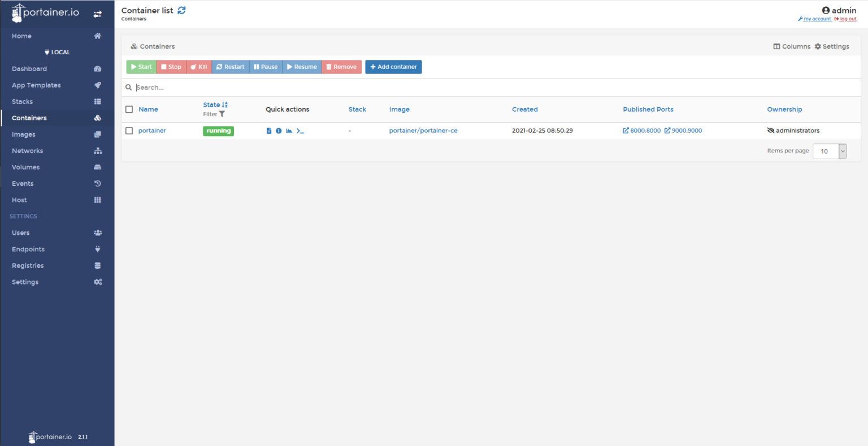
Task: Click the Add container button
Action: (393, 67)
